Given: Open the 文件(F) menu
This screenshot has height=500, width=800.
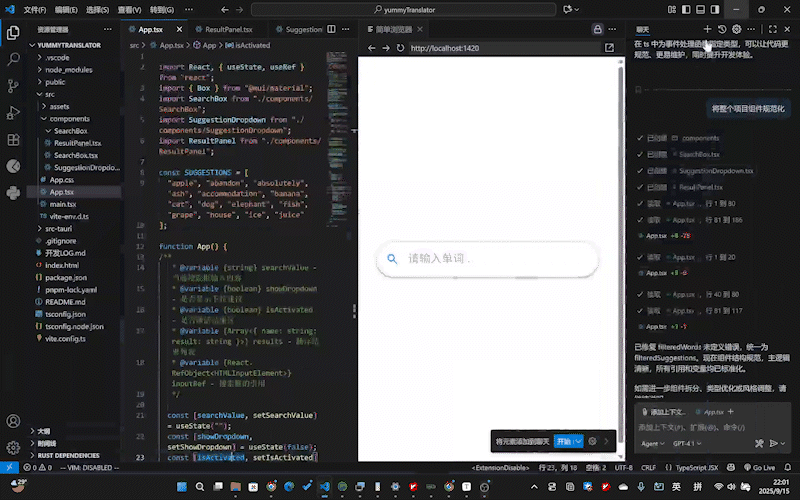Looking at the screenshot, I should click(x=34, y=9).
